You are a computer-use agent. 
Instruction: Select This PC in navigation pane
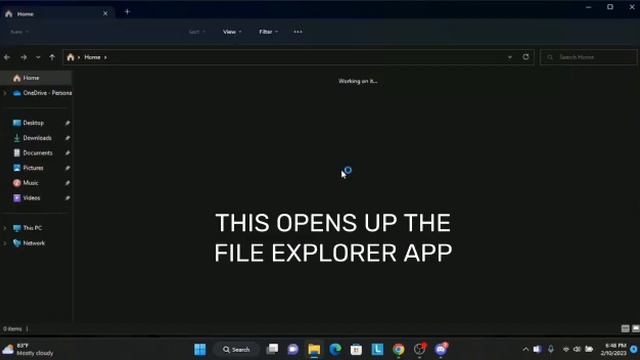pos(32,228)
